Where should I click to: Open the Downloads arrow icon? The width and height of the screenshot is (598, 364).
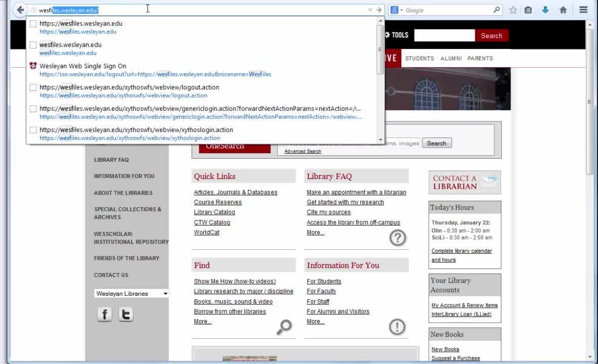pos(545,10)
